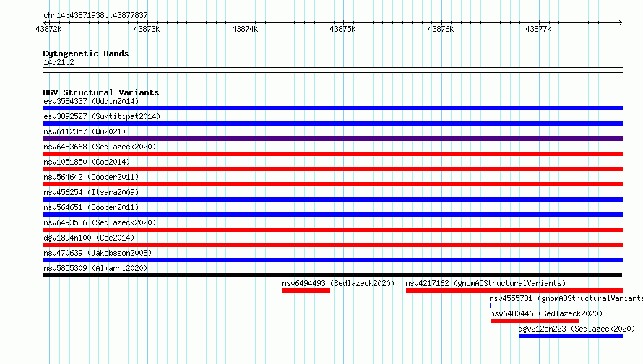The width and height of the screenshot is (643, 364).
Task: Click the chr14:43871938..43877837 region label
Action: click(x=95, y=15)
